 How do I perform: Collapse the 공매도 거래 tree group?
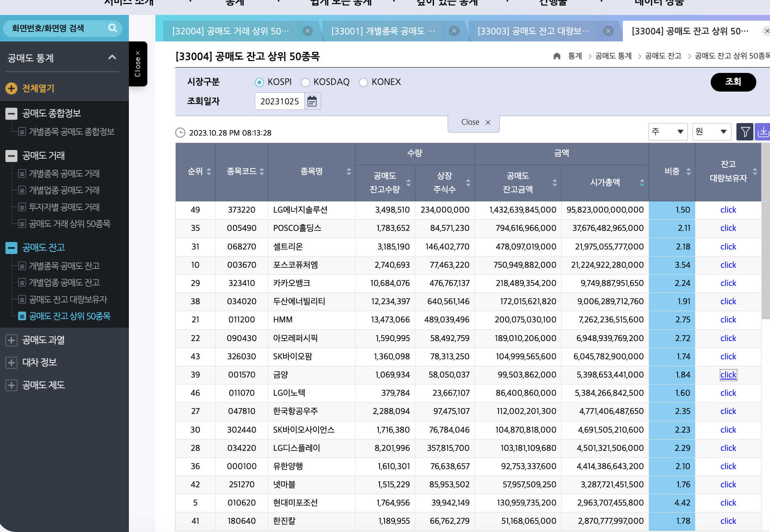[11, 156]
